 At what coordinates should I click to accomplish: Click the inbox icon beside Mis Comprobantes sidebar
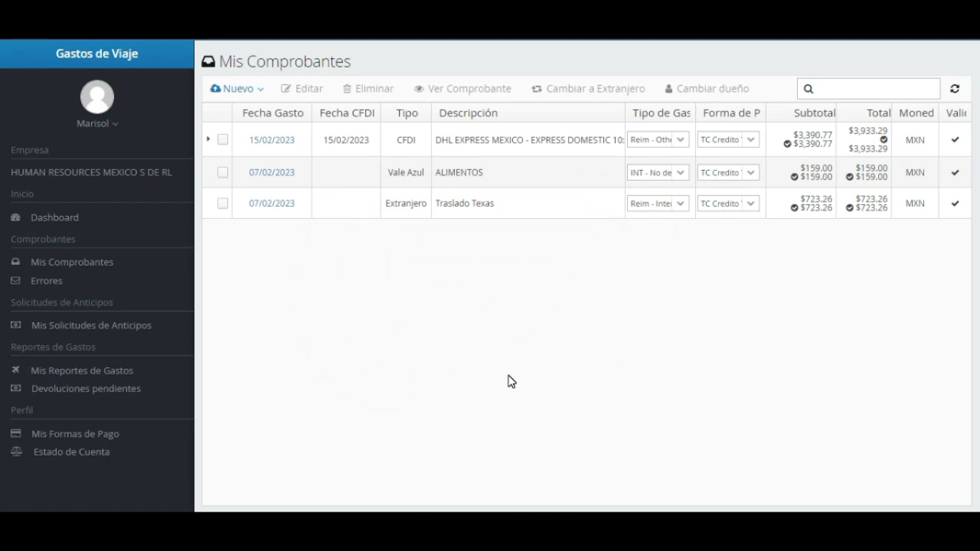coord(16,262)
